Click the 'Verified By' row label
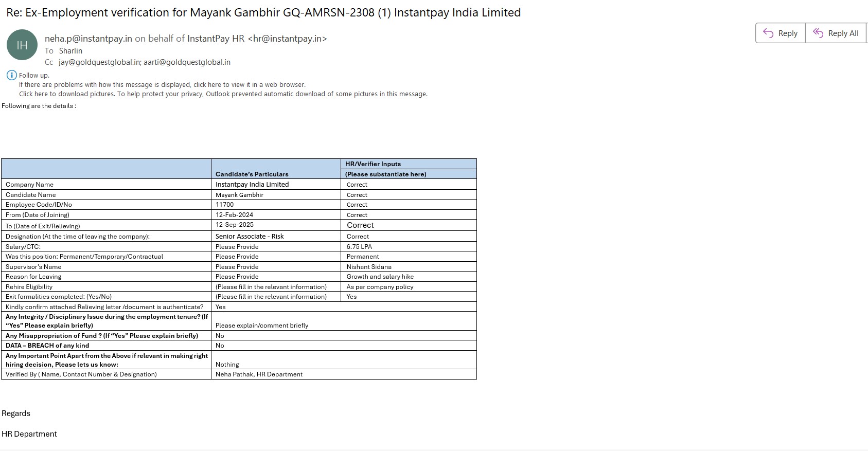The image size is (868, 451). pyautogui.click(x=81, y=374)
